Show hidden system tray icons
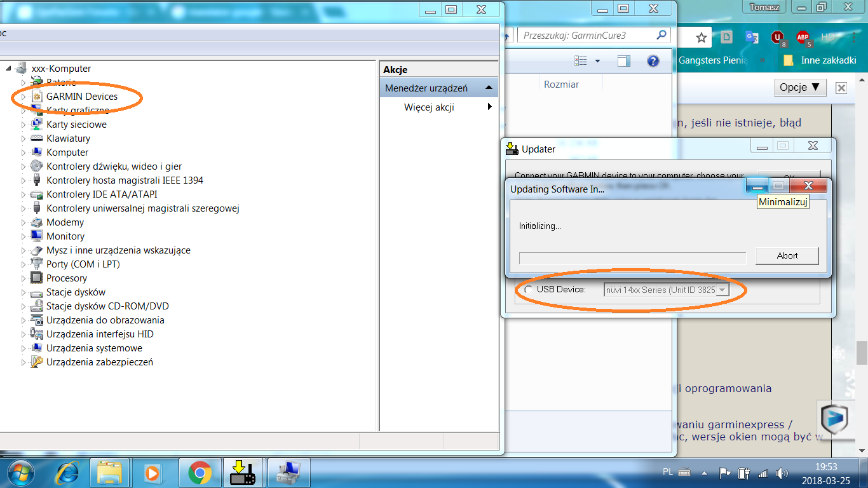Image resolution: width=868 pixels, height=488 pixels. [704, 473]
